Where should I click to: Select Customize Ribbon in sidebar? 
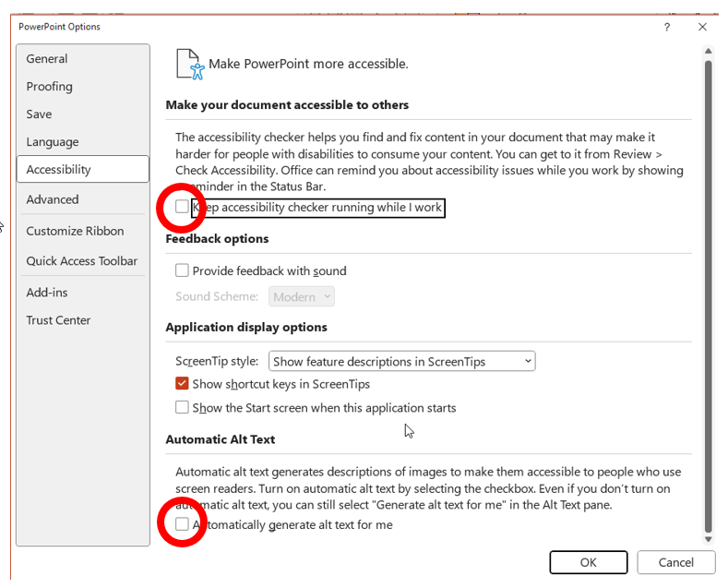[x=75, y=231]
